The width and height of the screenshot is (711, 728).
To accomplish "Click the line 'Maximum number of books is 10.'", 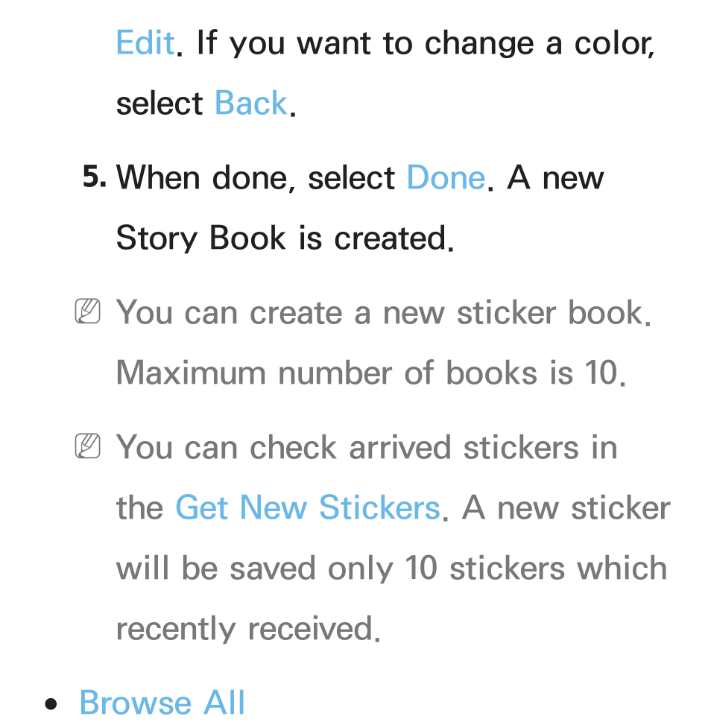I will (x=371, y=373).
